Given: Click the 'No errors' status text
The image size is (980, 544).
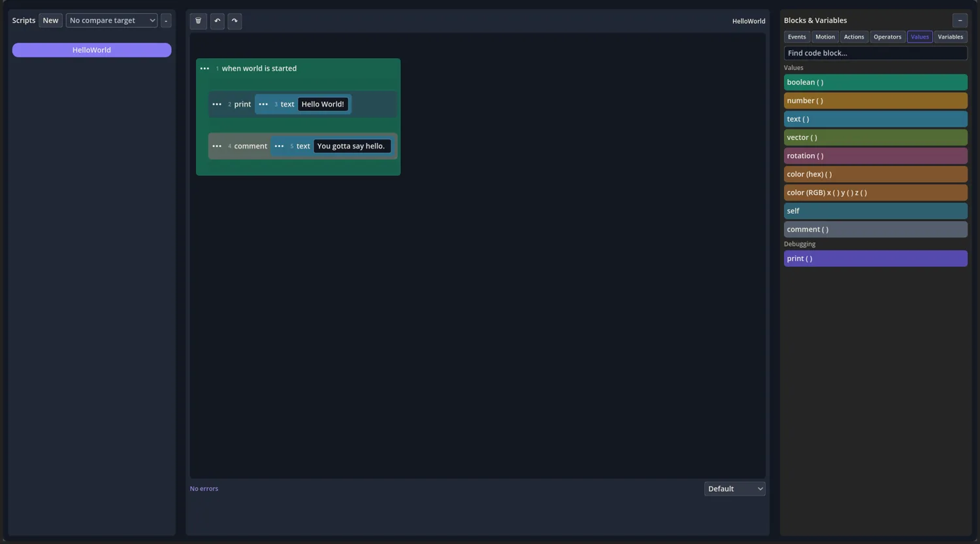Looking at the screenshot, I should pyautogui.click(x=204, y=489).
